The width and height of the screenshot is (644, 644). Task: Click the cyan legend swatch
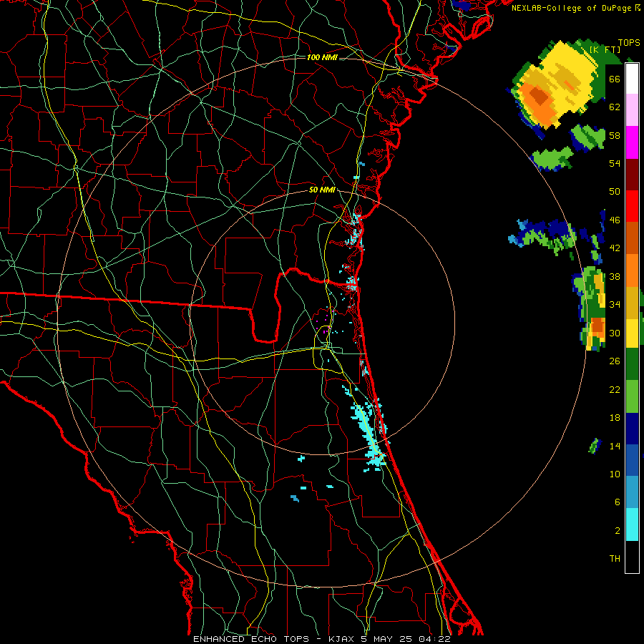click(632, 525)
